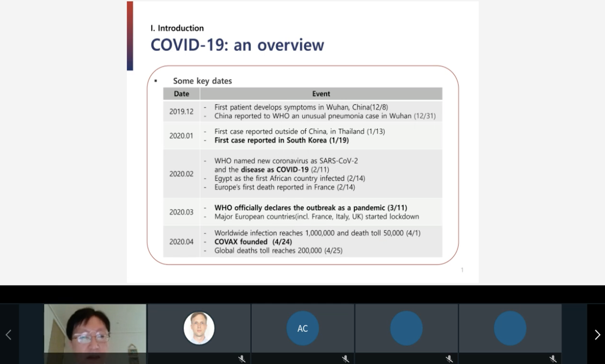This screenshot has height=364, width=605.
Task: Click the muted microphone icon on AC tile
Action: (345, 359)
